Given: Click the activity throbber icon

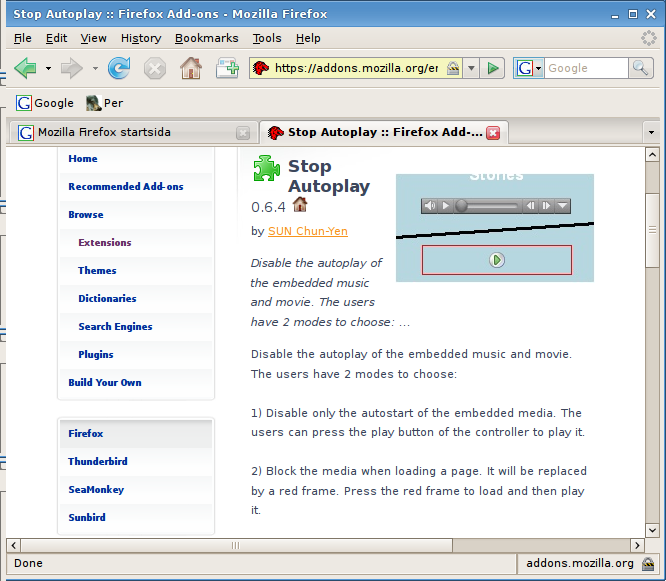Looking at the screenshot, I should click(x=649, y=38).
